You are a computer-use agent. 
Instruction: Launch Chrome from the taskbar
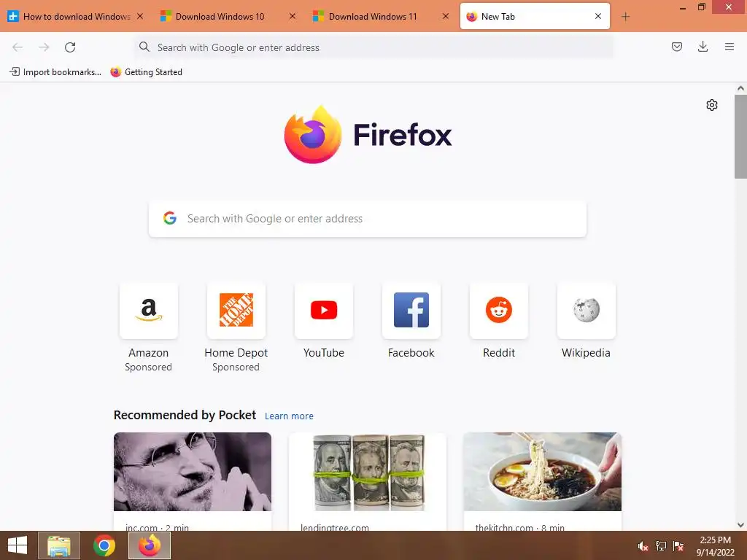[x=104, y=545]
